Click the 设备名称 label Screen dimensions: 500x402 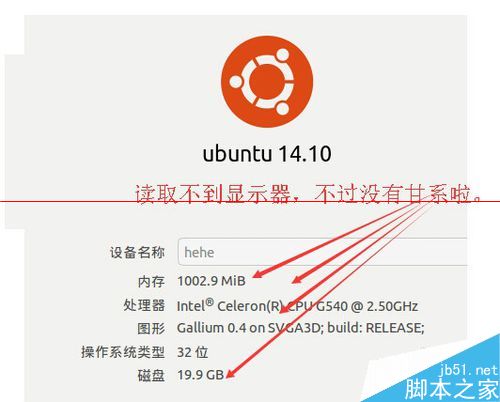pos(137,252)
